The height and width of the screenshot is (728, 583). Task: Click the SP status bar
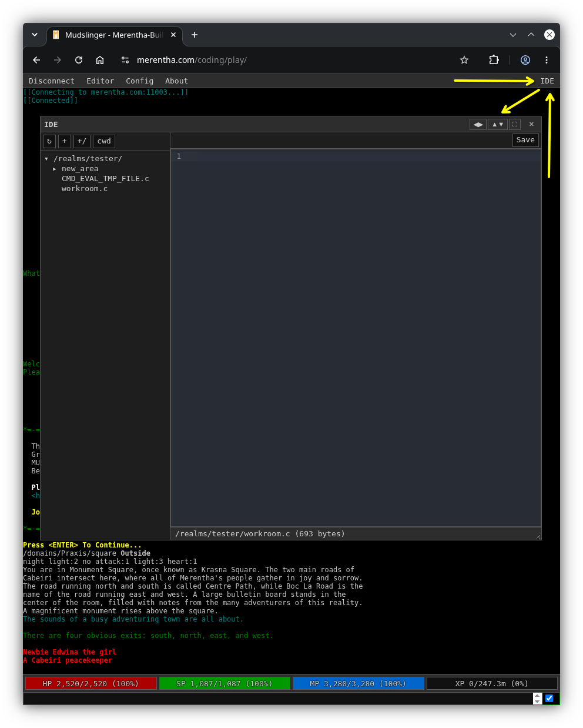[x=225, y=683]
